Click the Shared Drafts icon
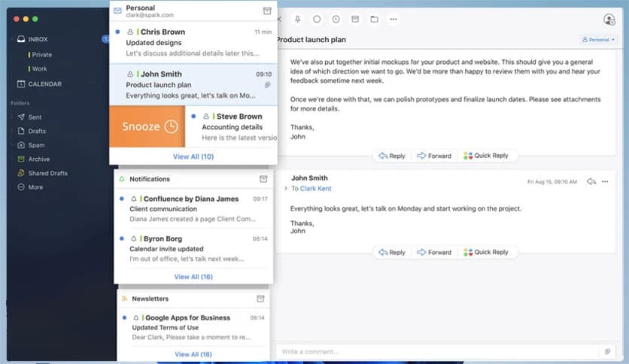The width and height of the screenshot is (629, 364). point(21,173)
